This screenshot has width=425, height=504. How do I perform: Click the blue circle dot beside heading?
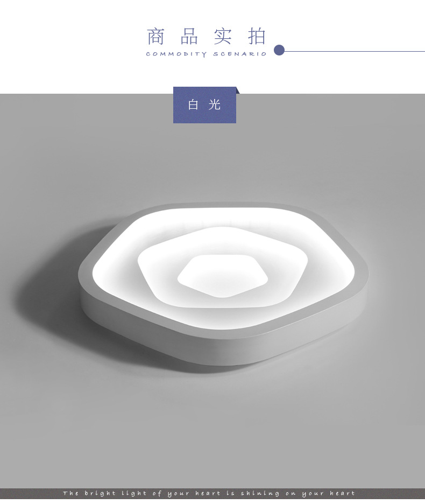279,50
